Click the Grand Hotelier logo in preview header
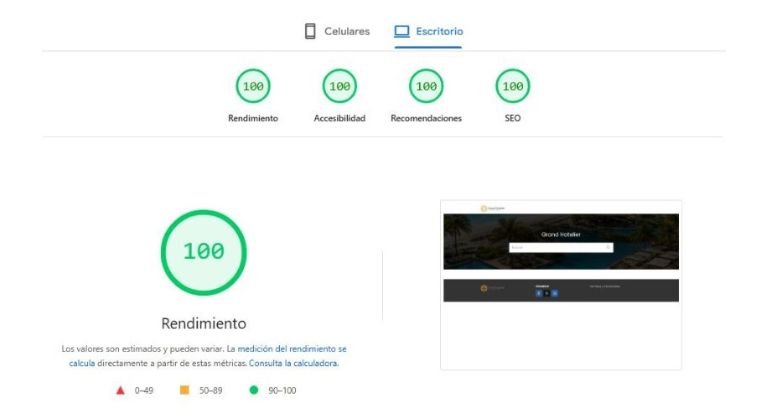Screen dimensions: 768x419 tap(492, 208)
